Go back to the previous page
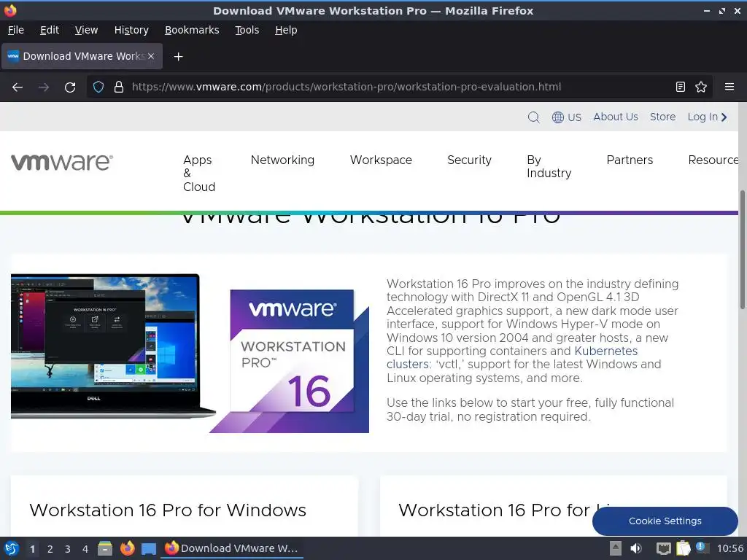The width and height of the screenshot is (747, 560). click(18, 87)
